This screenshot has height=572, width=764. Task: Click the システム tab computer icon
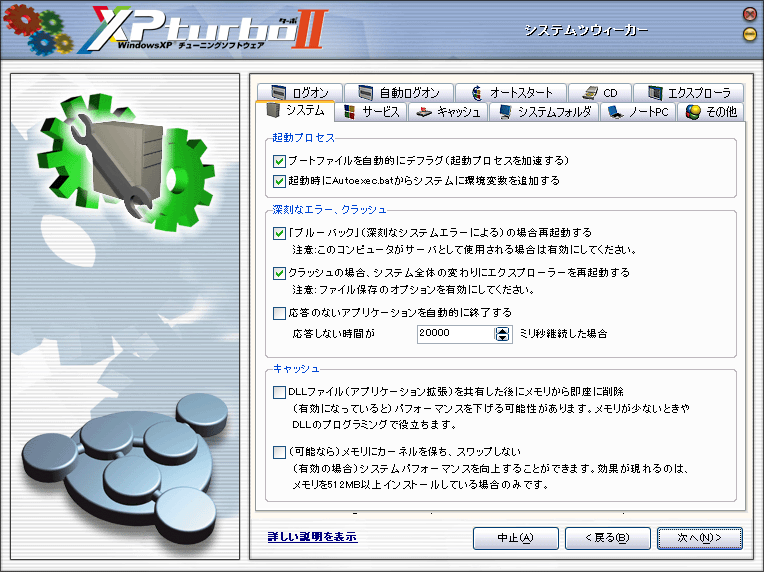[273, 111]
